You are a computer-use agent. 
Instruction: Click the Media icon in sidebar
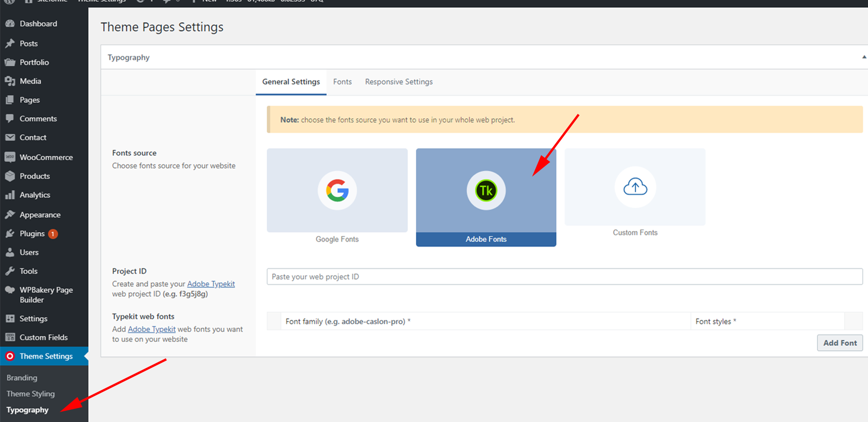(10, 81)
